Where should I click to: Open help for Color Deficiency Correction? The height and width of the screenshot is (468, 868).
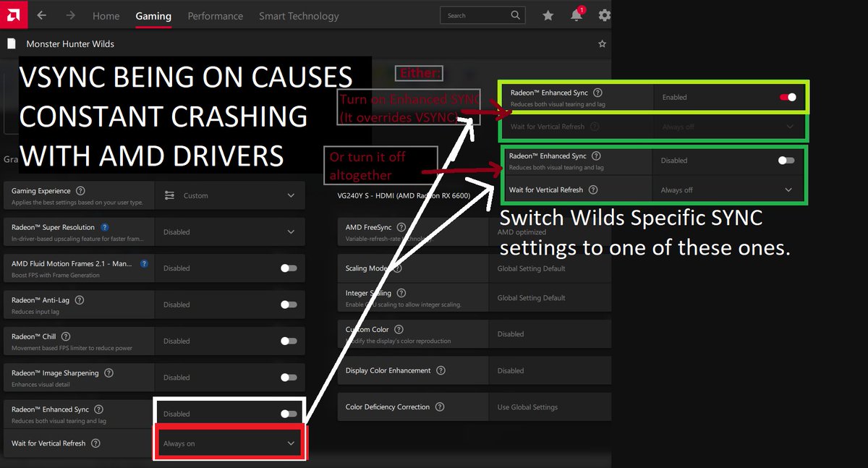(x=440, y=407)
